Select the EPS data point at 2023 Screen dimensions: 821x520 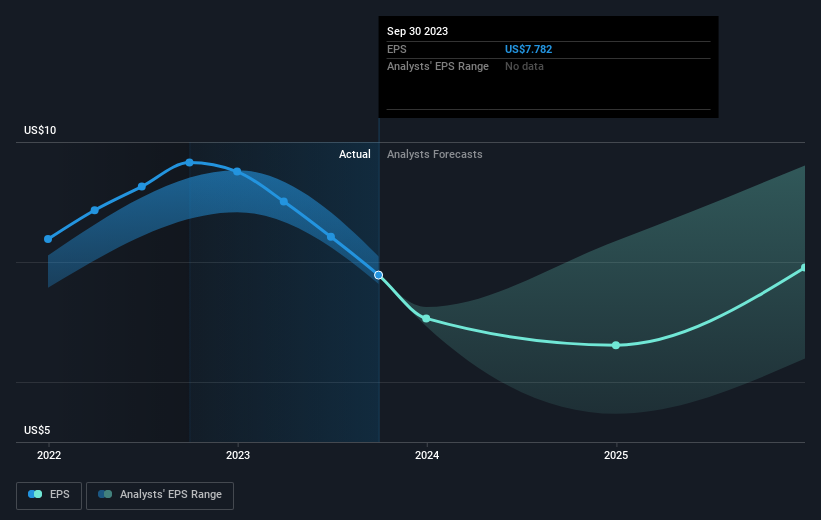[x=237, y=171]
